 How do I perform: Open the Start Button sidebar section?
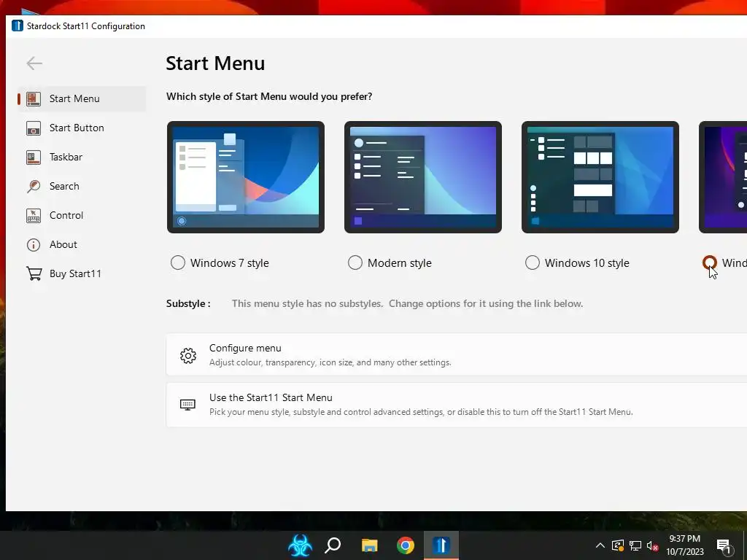pyautogui.click(x=82, y=128)
